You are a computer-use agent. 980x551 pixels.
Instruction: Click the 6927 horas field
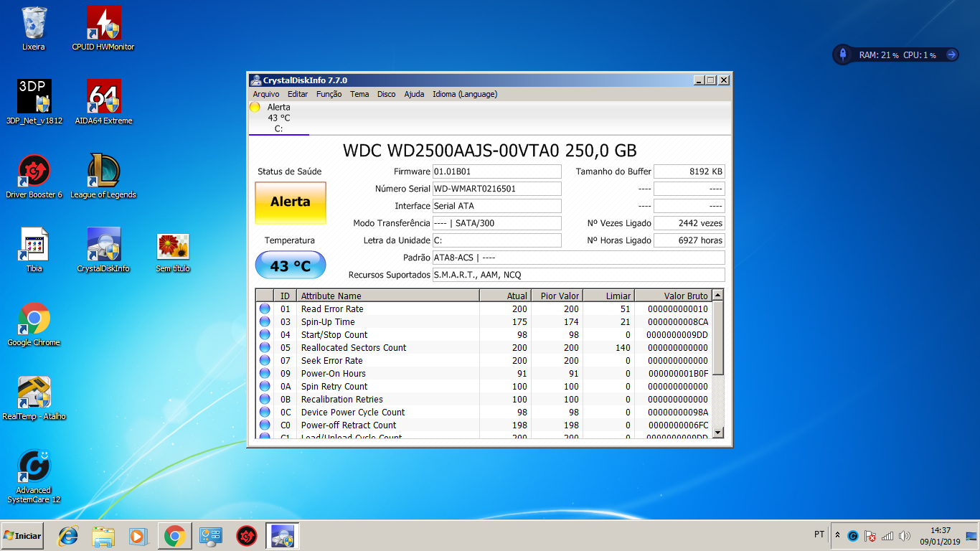click(689, 240)
